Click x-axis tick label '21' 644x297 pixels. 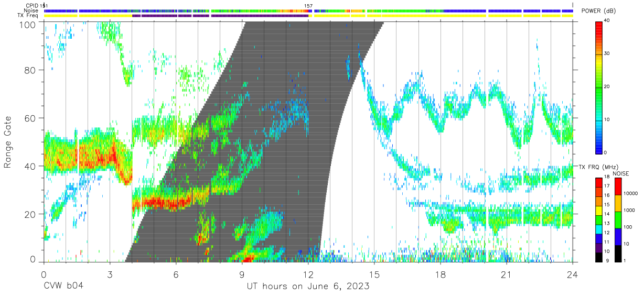coord(507,274)
